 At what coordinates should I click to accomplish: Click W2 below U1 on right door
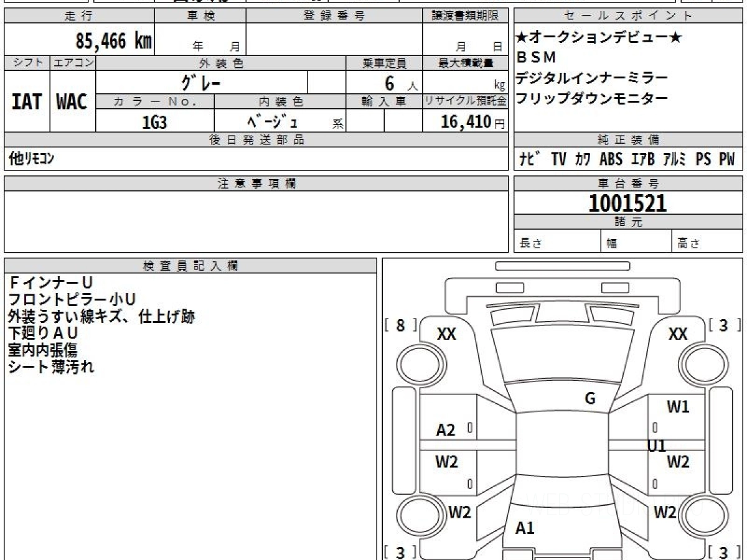click(678, 462)
